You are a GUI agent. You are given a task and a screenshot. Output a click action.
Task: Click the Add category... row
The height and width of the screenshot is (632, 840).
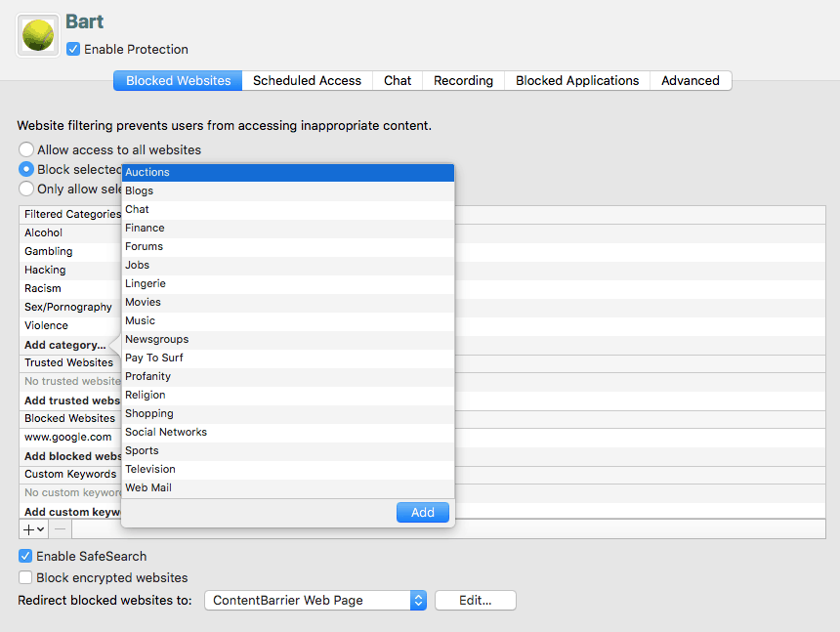point(65,345)
